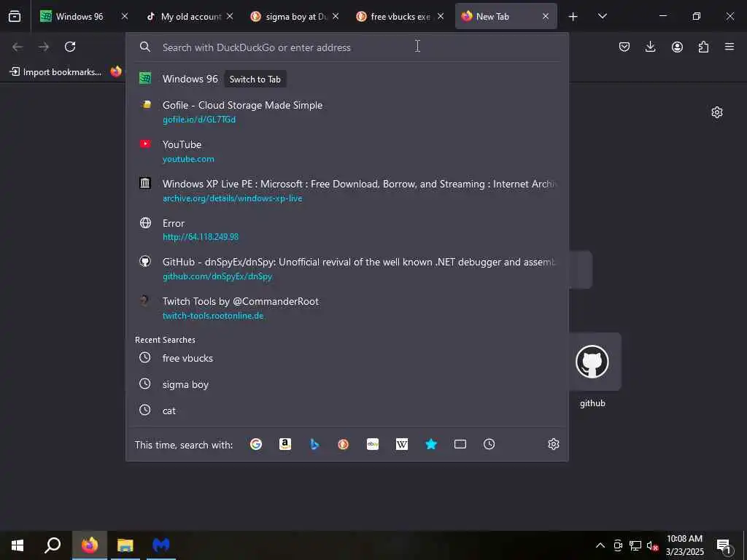Click Switch to Tab for Windows 96
The height and width of the screenshot is (560, 747).
click(x=255, y=79)
